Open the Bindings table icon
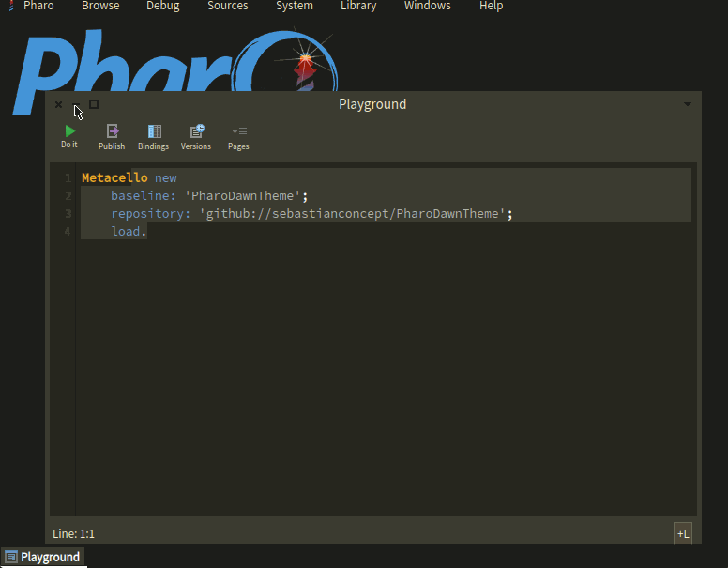Viewport: 728px width, 568px height. point(154,137)
